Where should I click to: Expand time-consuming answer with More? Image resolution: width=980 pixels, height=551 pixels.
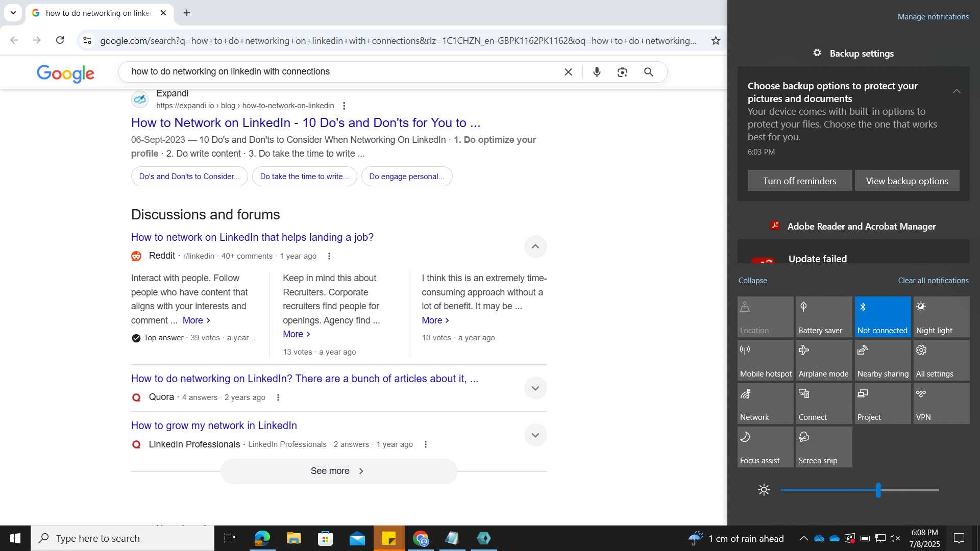[435, 320]
